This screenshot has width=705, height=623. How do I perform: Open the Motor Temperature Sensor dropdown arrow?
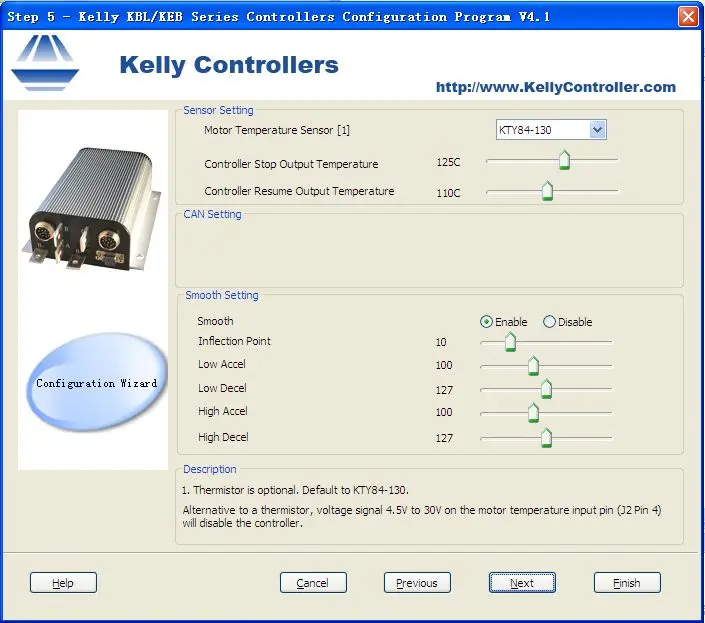(x=598, y=130)
